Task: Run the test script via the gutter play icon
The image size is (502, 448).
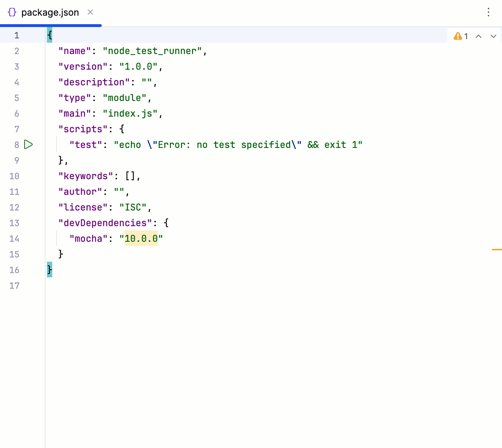Action: [x=28, y=144]
